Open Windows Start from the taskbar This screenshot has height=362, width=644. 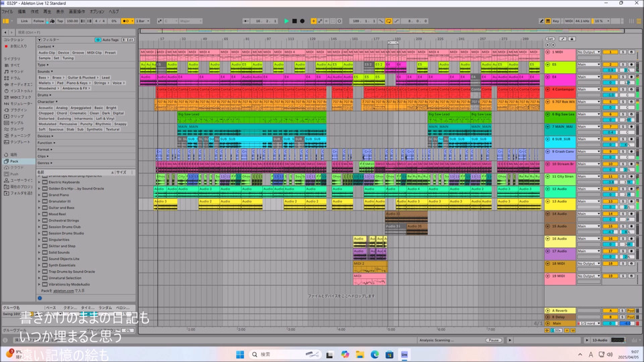(x=240, y=354)
